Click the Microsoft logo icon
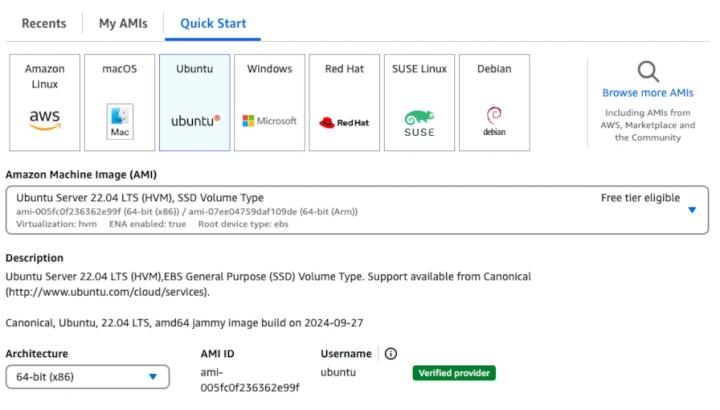720x410 pixels. [270, 121]
